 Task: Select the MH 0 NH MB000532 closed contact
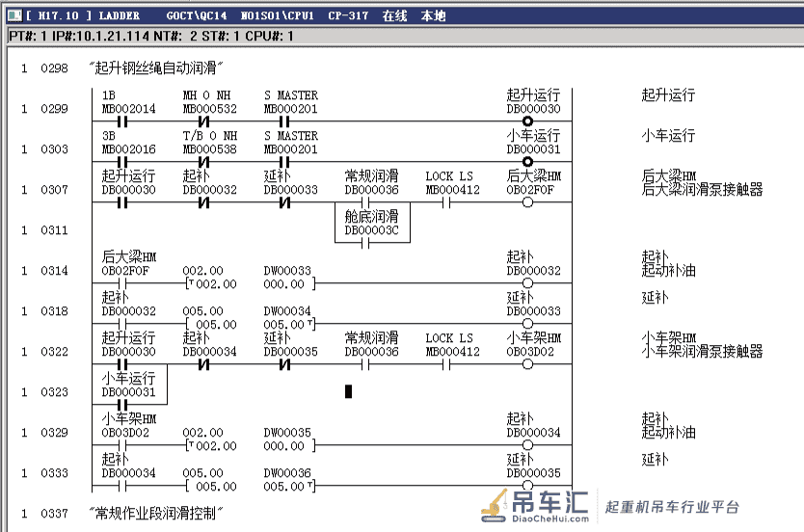[x=203, y=121]
